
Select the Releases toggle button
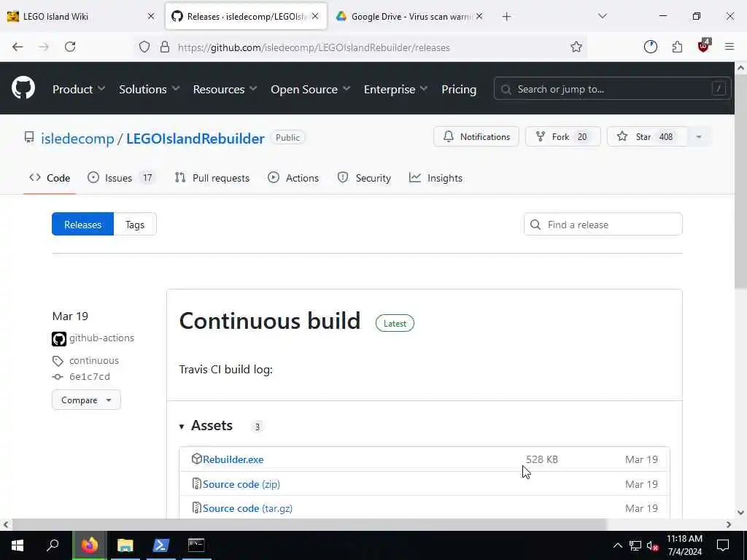(83, 225)
